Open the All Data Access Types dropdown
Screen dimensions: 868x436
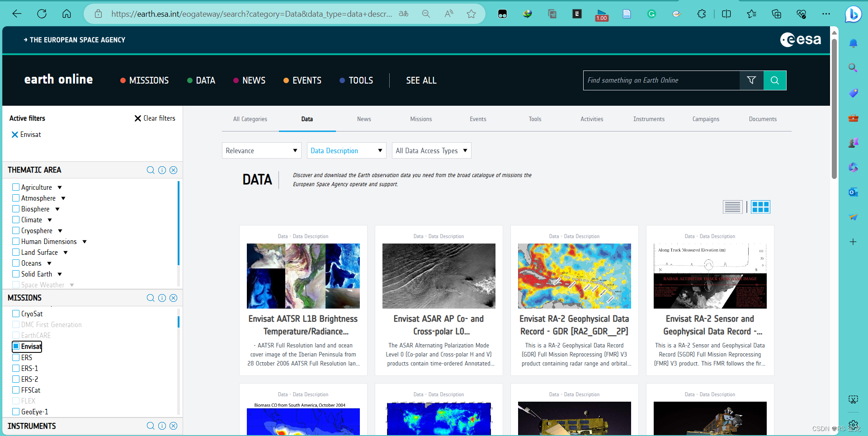(431, 150)
